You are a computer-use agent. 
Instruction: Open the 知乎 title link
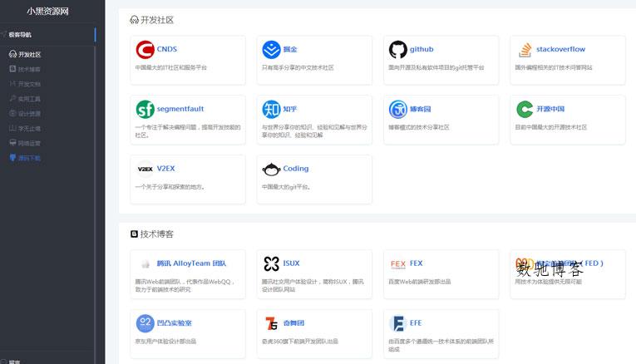(290, 109)
